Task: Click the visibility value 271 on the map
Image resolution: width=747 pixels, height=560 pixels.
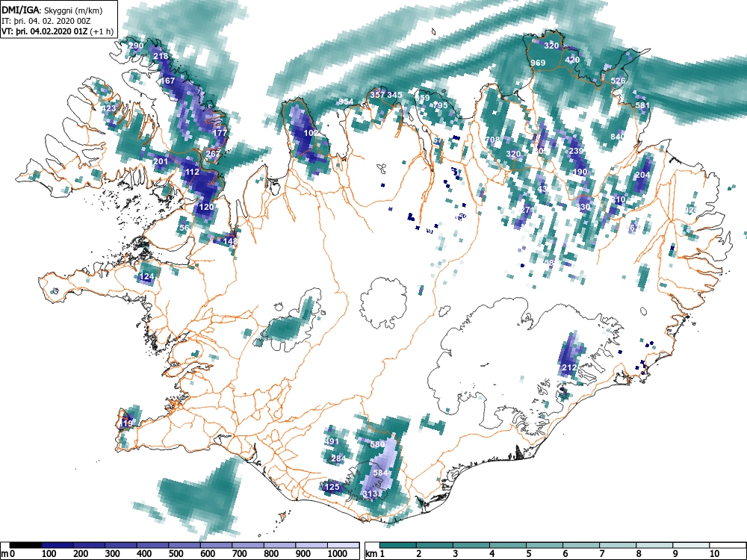Action: coord(527,210)
